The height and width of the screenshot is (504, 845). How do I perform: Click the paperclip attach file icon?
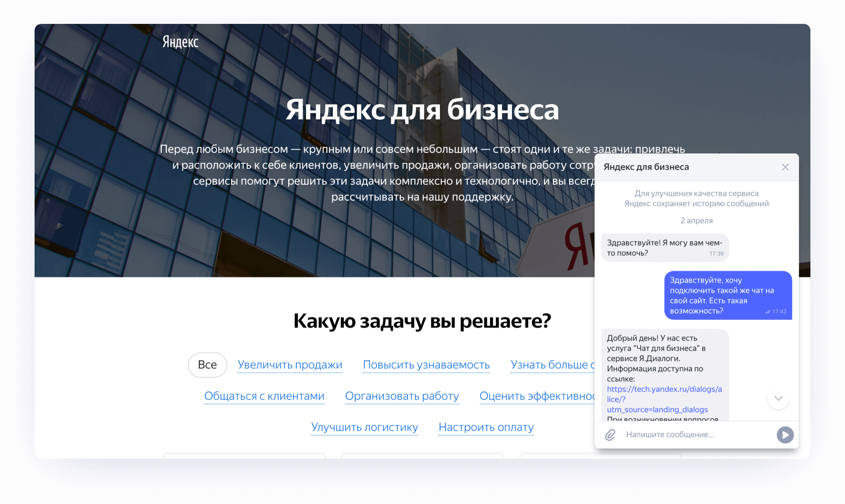(x=610, y=434)
